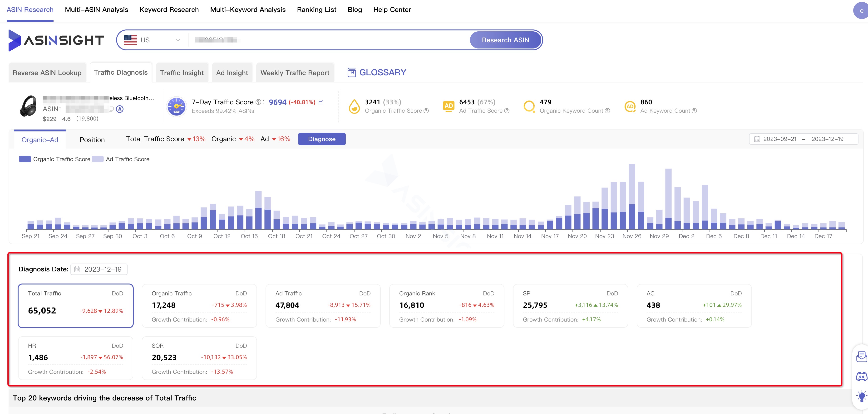Image resolution: width=868 pixels, height=414 pixels.
Task: Click the magnifier icon beside Organic Keyword Count
Action: coord(529,106)
